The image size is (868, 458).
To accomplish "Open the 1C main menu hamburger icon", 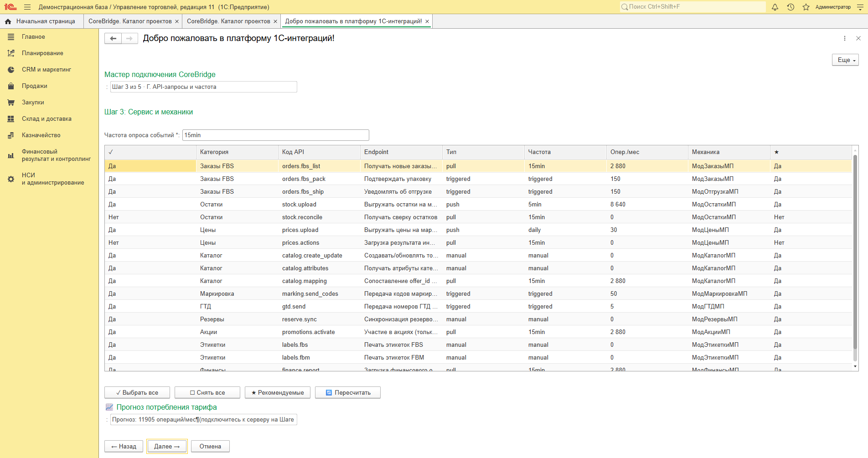I will click(27, 7).
